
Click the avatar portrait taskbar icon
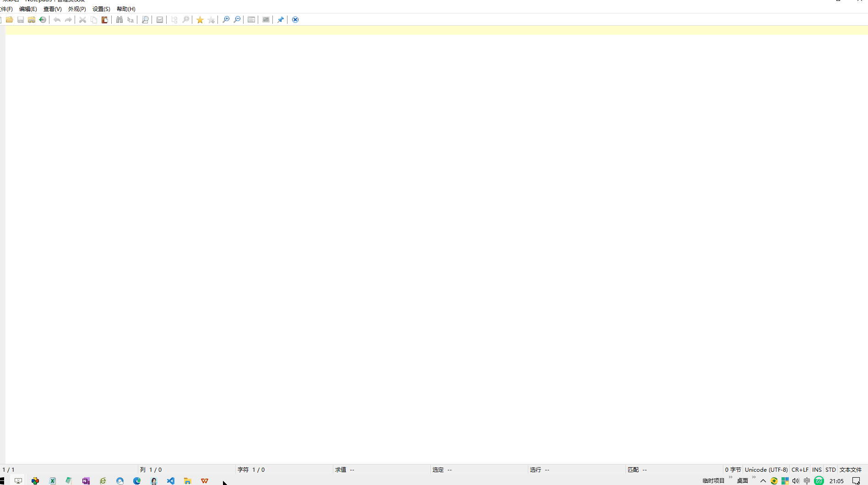tap(154, 481)
